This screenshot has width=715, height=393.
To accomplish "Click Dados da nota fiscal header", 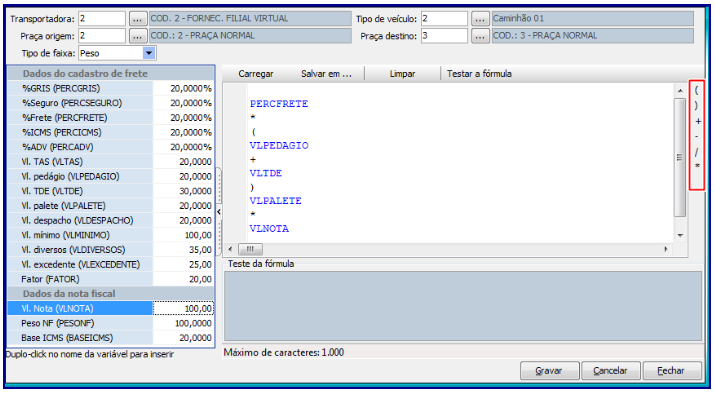I will click(110, 294).
